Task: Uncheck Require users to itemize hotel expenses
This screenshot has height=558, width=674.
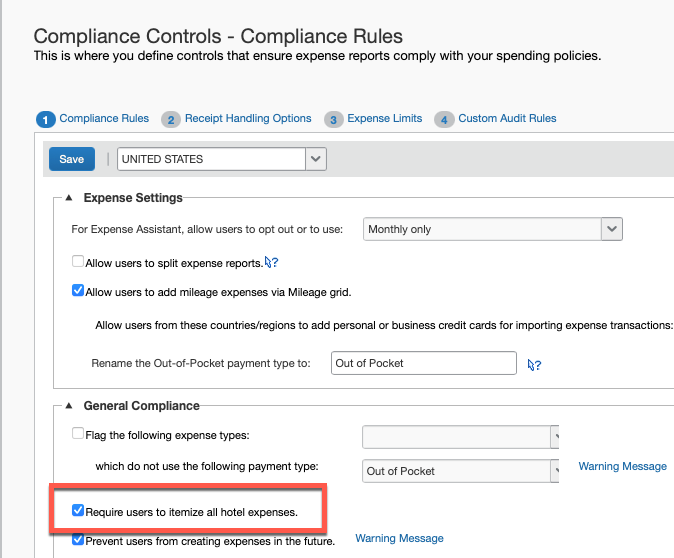Action: click(78, 511)
